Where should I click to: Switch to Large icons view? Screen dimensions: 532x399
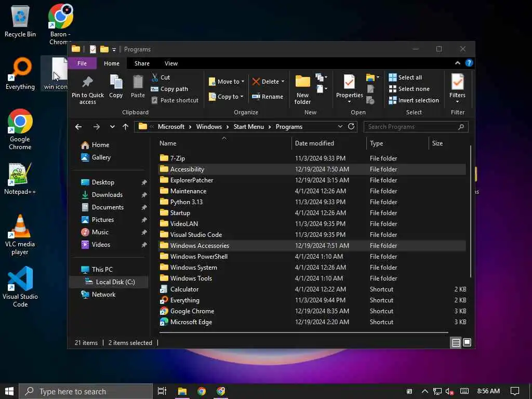[x=467, y=343]
